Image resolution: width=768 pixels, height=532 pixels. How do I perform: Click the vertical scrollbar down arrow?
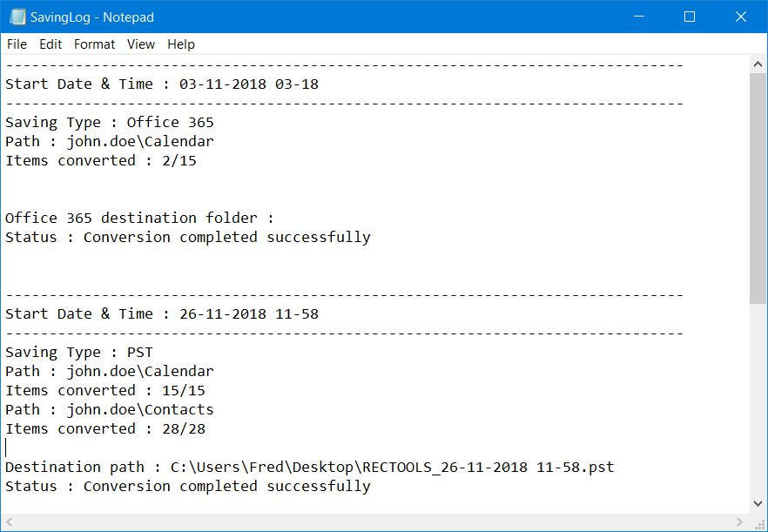pos(758,503)
